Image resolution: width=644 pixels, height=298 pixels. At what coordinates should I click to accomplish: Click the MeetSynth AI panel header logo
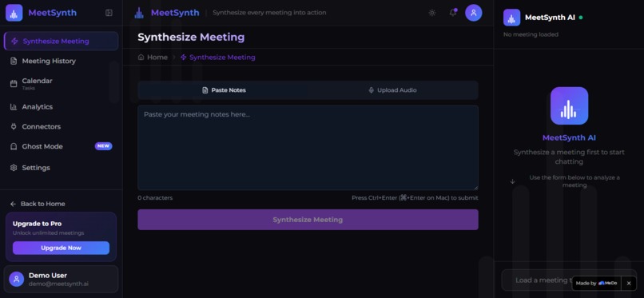coord(511,18)
